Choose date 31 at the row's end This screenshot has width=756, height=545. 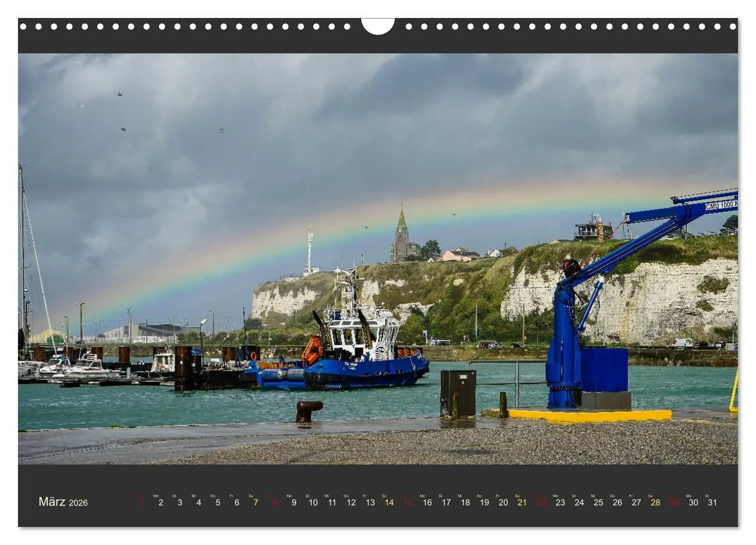click(x=712, y=502)
